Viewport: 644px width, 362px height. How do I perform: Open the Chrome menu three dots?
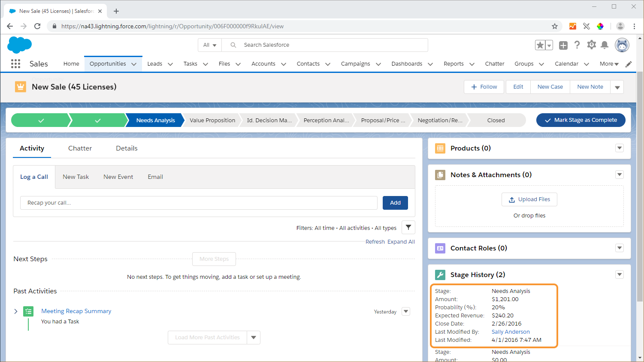pyautogui.click(x=634, y=26)
